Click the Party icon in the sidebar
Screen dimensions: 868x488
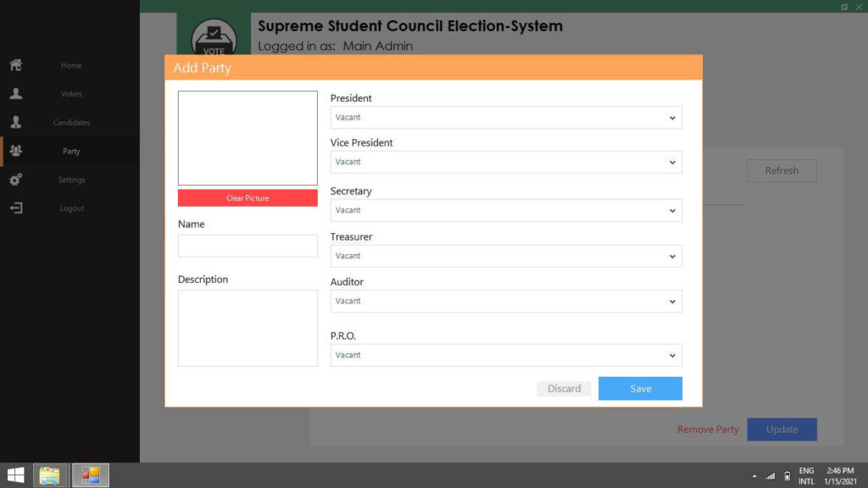coord(15,151)
